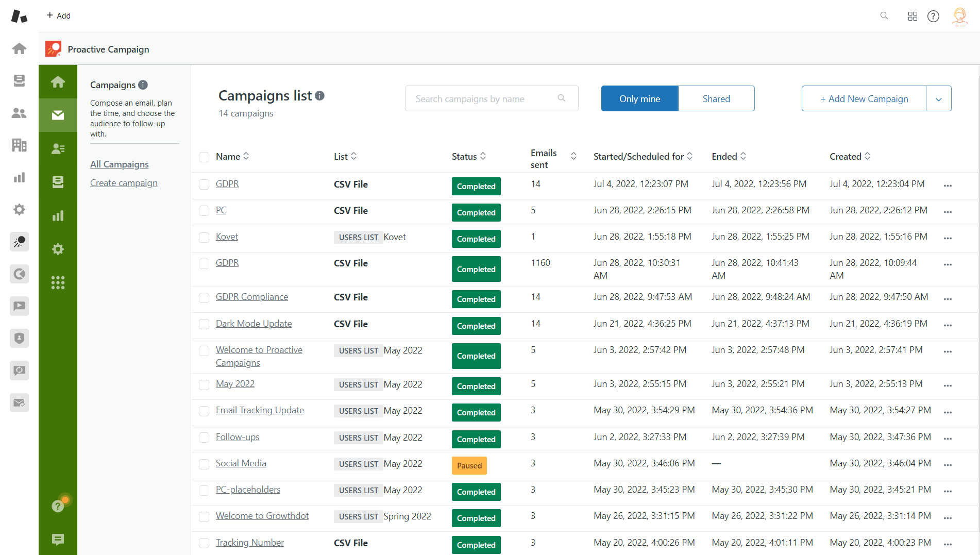The image size is (980, 555).
Task: Check the select-all checkbox in header row
Action: tap(204, 157)
